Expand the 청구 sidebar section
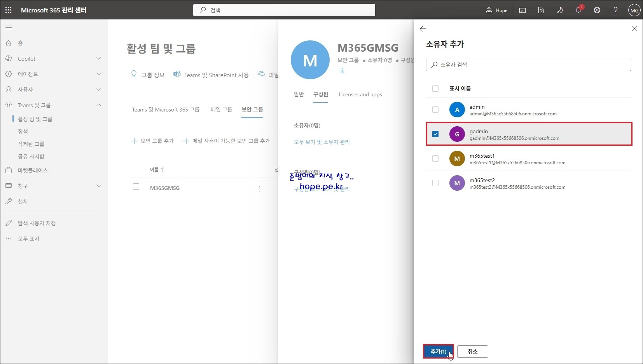This screenshot has width=643, height=364. click(99, 186)
